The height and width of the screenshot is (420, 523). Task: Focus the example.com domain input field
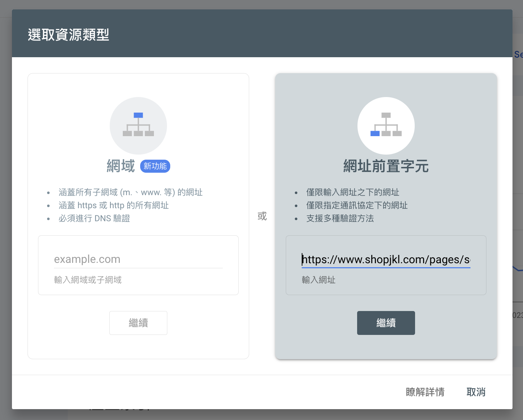coord(138,259)
